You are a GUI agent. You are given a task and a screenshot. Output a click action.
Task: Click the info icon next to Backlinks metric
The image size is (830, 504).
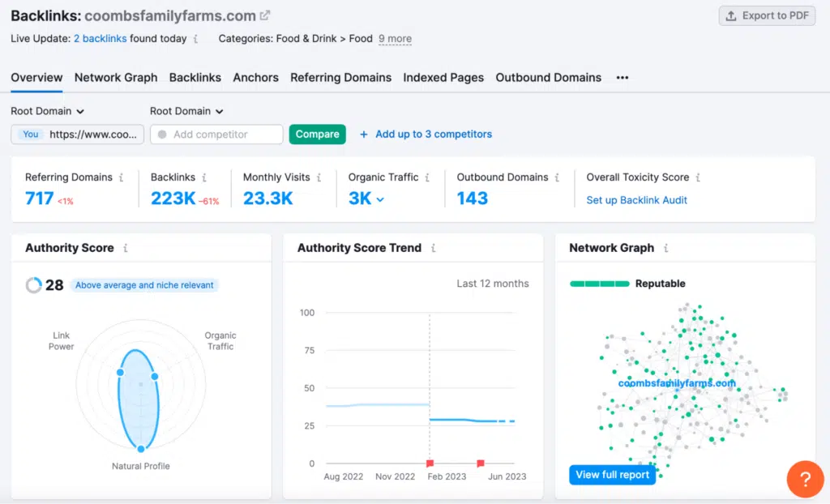tap(203, 177)
